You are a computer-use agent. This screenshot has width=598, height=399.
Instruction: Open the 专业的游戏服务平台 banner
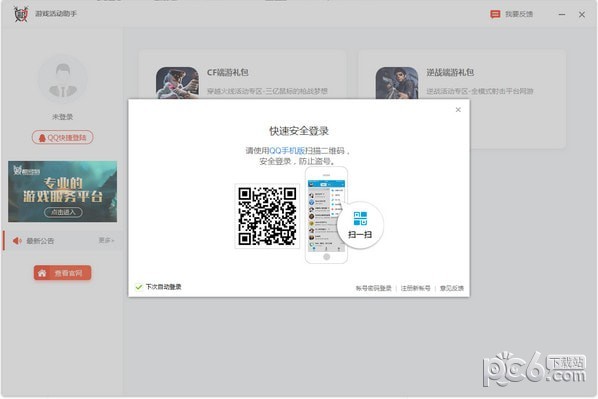(63, 191)
